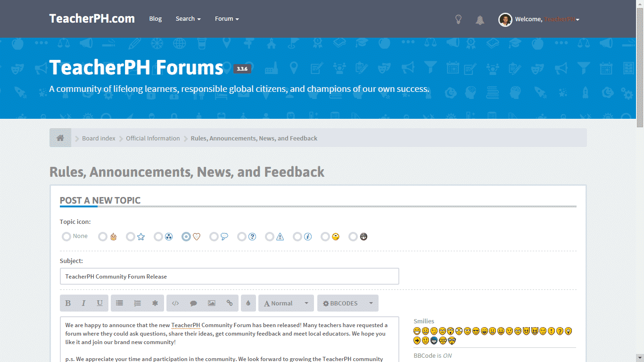Click the home icon in breadcrumbs
This screenshot has width=644, height=362.
point(60,138)
